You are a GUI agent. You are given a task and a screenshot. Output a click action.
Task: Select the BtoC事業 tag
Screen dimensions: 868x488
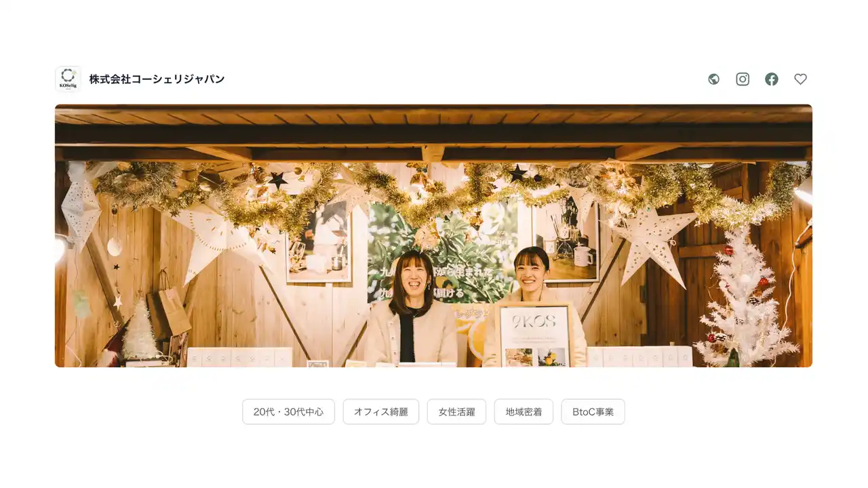pos(593,411)
